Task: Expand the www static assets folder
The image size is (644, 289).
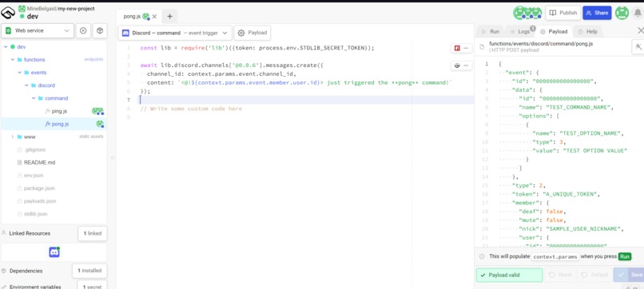Action: (x=13, y=137)
